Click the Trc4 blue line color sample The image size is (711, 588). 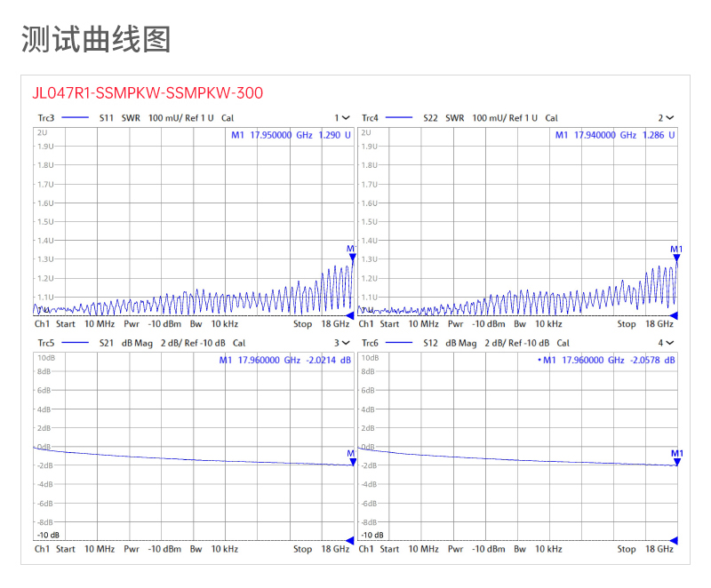tap(400, 118)
